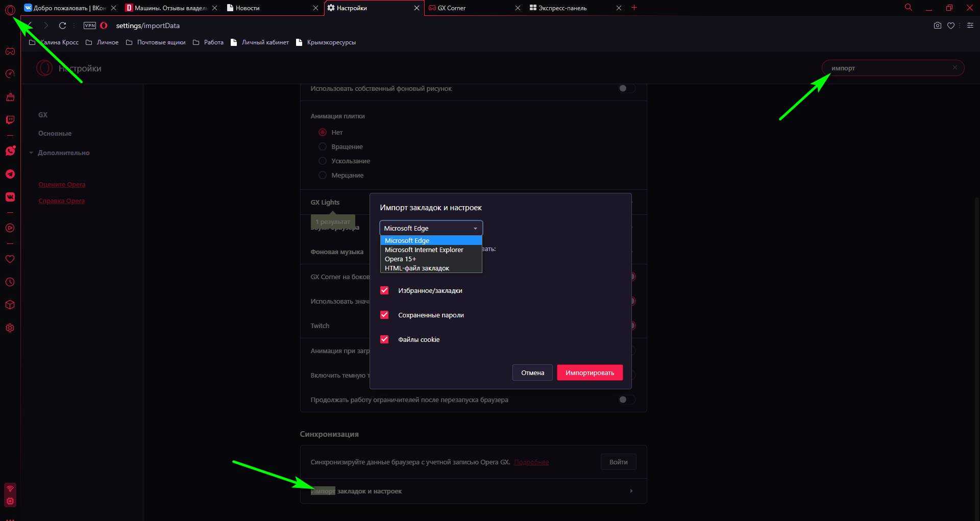Open bookmarks heart icon in sidebar
Image resolution: width=980 pixels, height=521 pixels.
click(10, 259)
